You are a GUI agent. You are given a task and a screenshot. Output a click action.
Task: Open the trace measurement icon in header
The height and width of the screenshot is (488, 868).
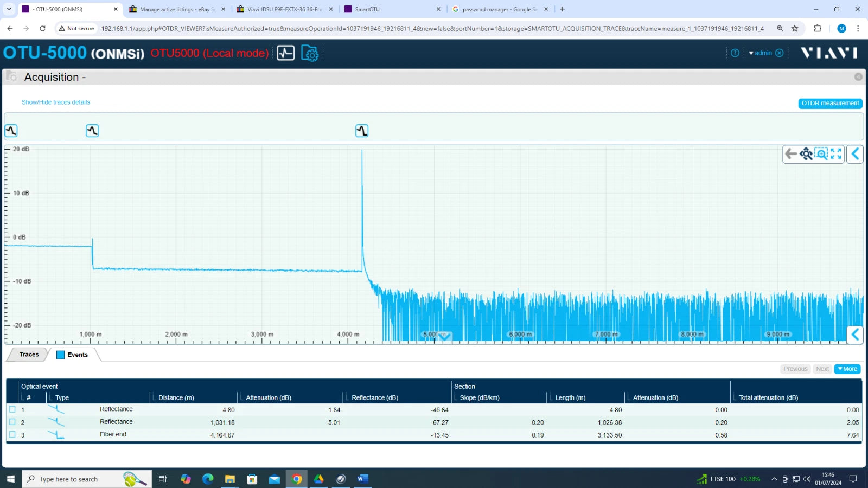(x=285, y=53)
